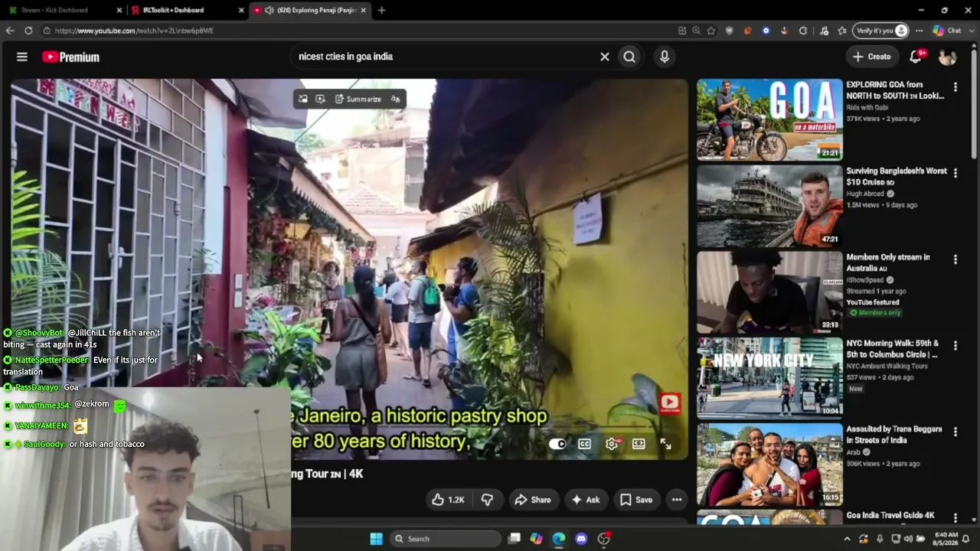This screenshot has width=980, height=551.
Task: Visit Ride with Gabi channel
Action: [x=868, y=108]
